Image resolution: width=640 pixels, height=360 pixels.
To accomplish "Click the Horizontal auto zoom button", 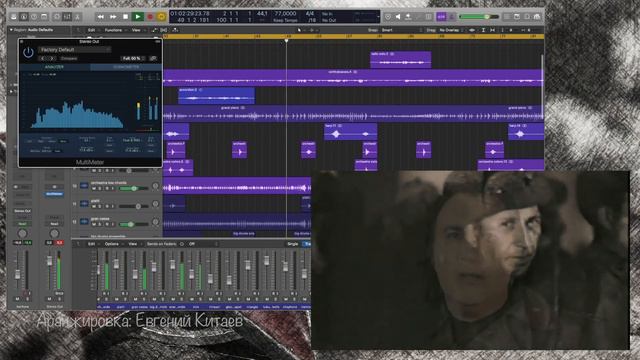I will click(493, 30).
